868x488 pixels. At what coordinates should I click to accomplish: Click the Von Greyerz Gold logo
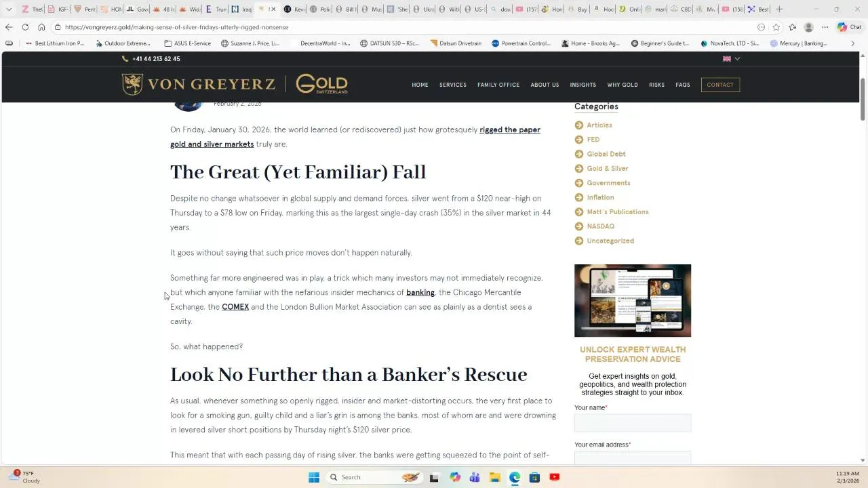[x=235, y=84]
